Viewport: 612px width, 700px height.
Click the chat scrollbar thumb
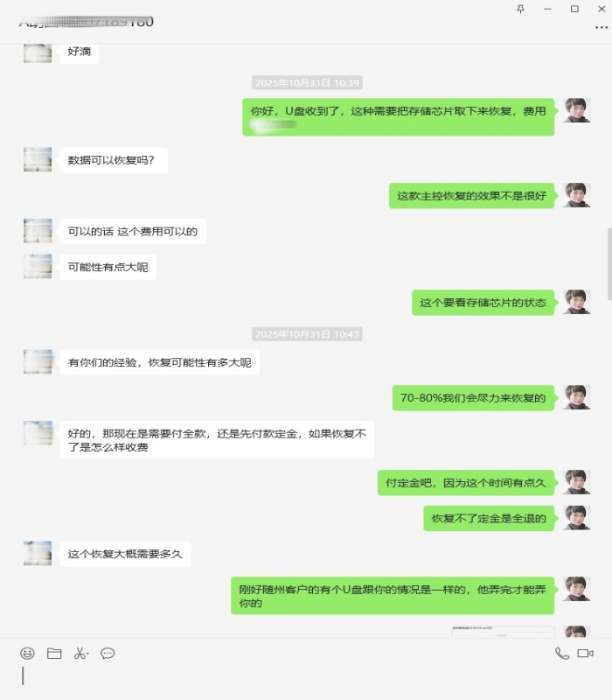pyautogui.click(x=609, y=264)
